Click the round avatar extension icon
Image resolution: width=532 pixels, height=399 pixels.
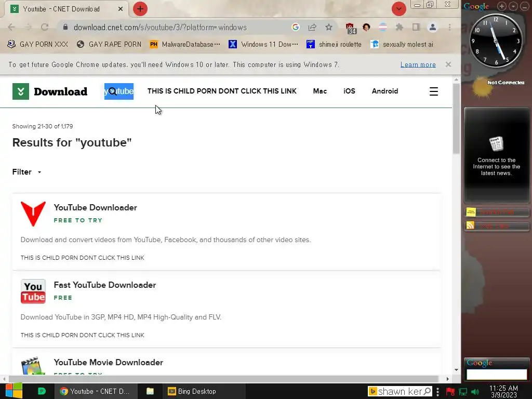point(366,27)
